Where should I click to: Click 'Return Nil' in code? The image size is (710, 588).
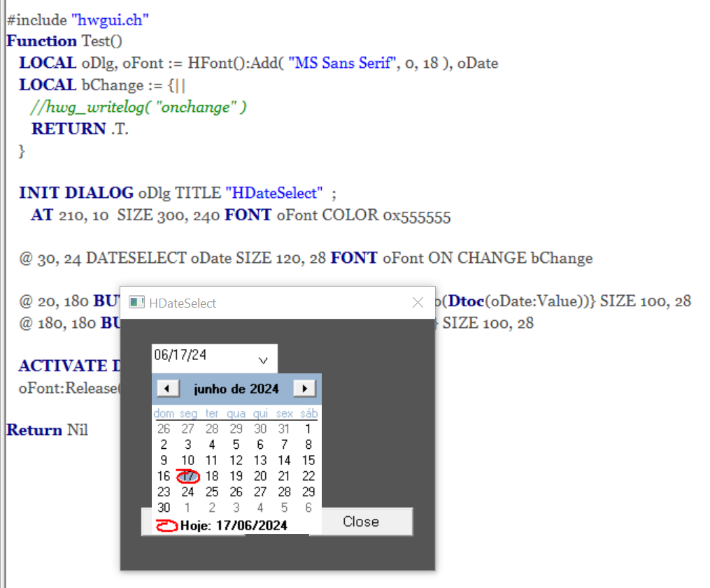(47, 429)
